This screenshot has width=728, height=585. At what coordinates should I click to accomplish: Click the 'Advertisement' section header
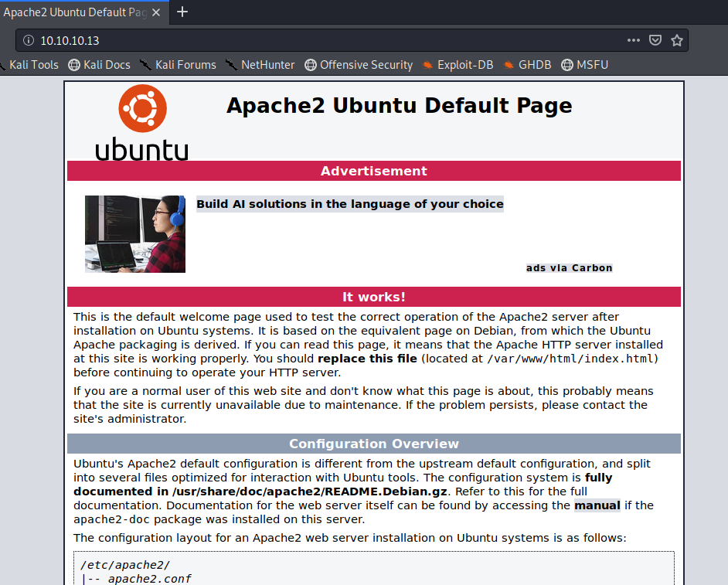pos(374,171)
